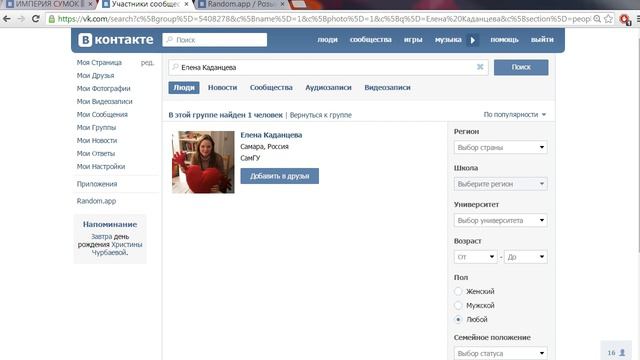Switch to the Видеозаписи tab
The height and width of the screenshot is (360, 640).
(x=387, y=87)
